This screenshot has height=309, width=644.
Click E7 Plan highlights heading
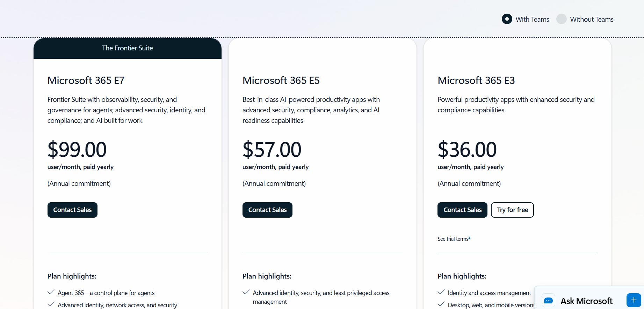[72, 276]
